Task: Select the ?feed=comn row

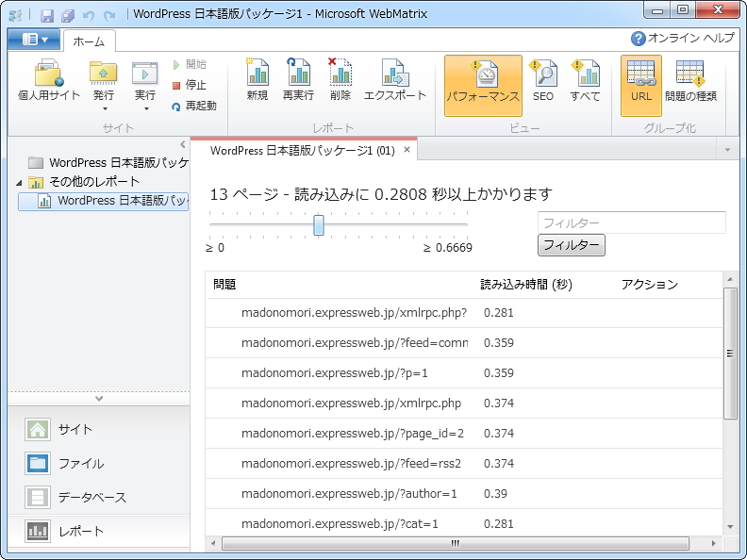Action: click(x=464, y=343)
